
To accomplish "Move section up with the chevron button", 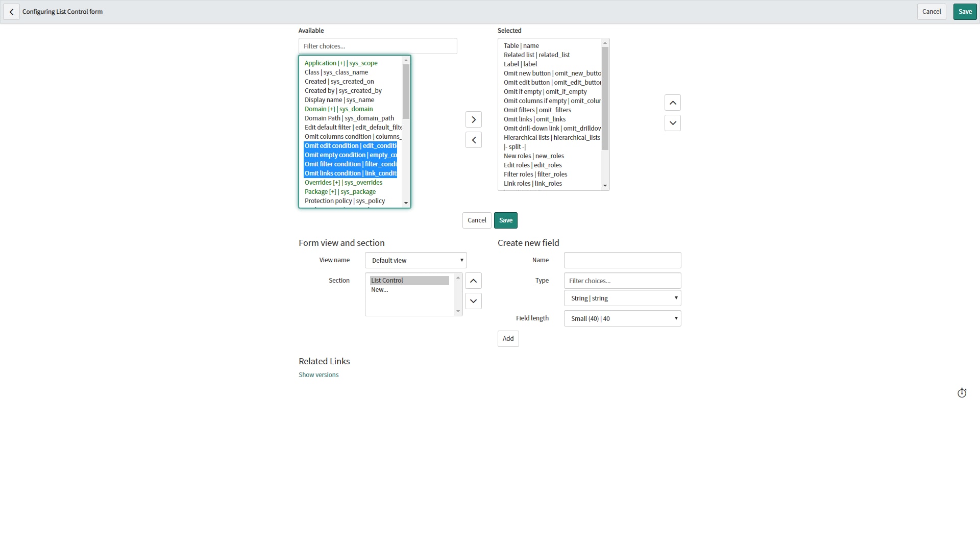I will click(x=473, y=281).
